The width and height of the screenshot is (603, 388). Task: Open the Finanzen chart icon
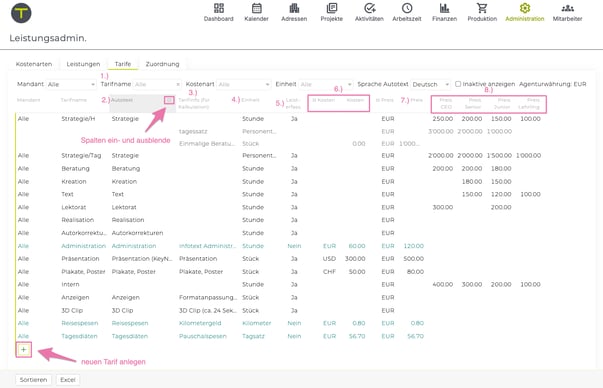[445, 8]
